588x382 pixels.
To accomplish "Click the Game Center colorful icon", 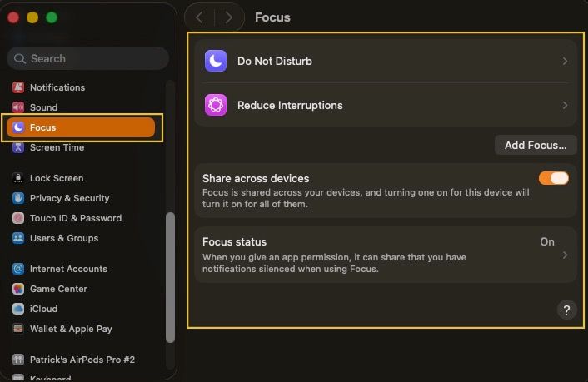I will click(x=18, y=289).
